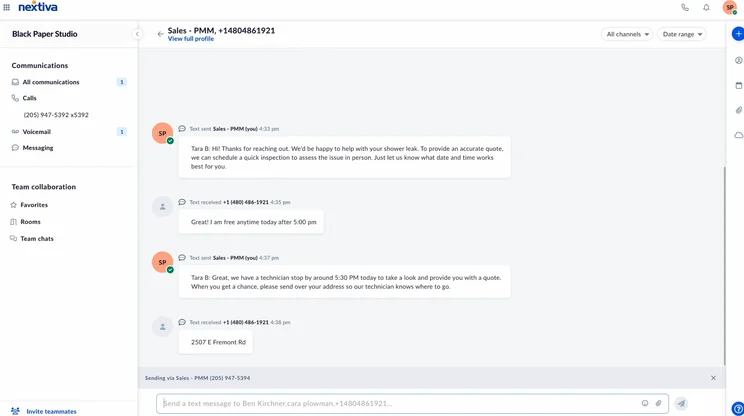Open the app grid launcher icon
The image size is (744, 416).
click(x=7, y=7)
